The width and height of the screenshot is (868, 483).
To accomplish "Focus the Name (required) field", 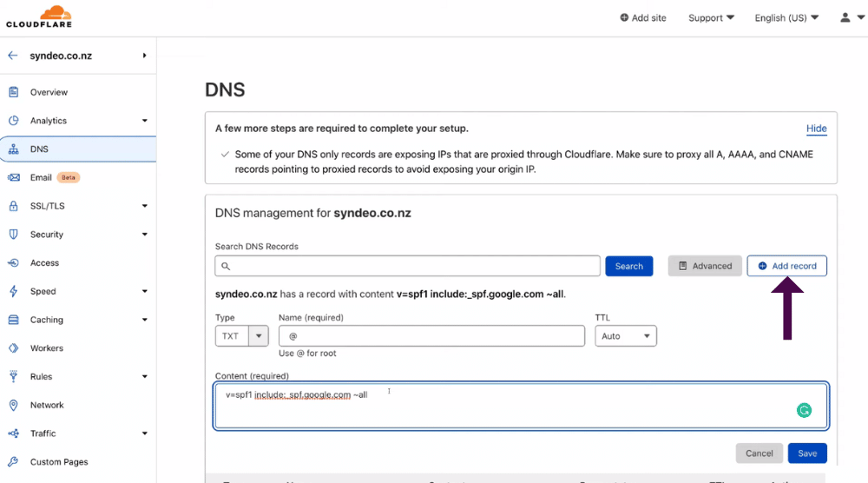I will coord(431,335).
